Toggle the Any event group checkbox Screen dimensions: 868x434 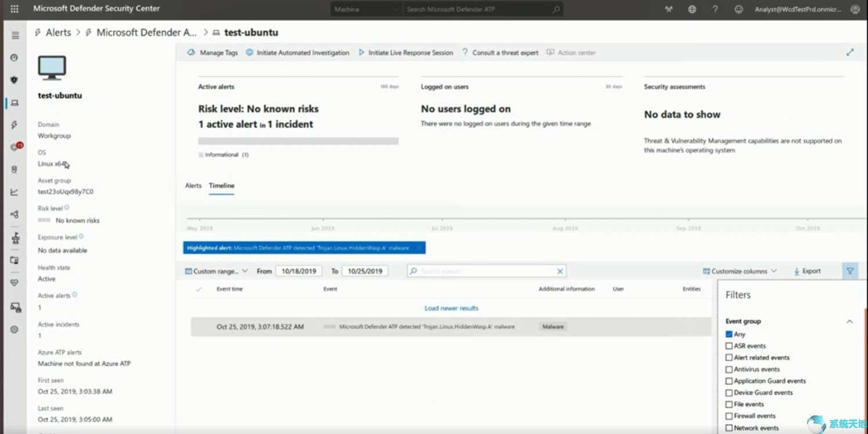tap(729, 334)
